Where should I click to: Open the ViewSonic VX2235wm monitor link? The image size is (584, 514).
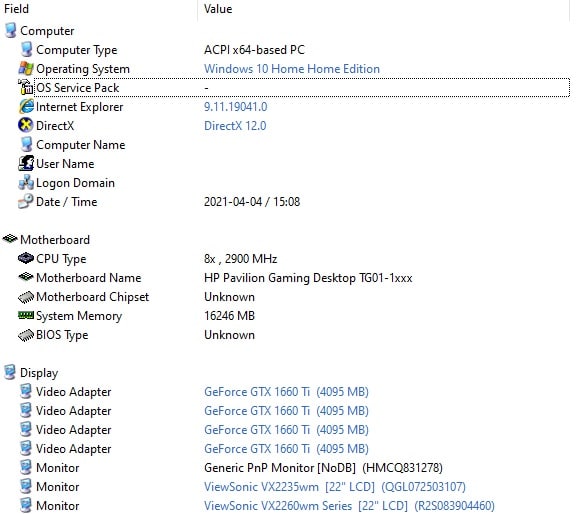335,487
